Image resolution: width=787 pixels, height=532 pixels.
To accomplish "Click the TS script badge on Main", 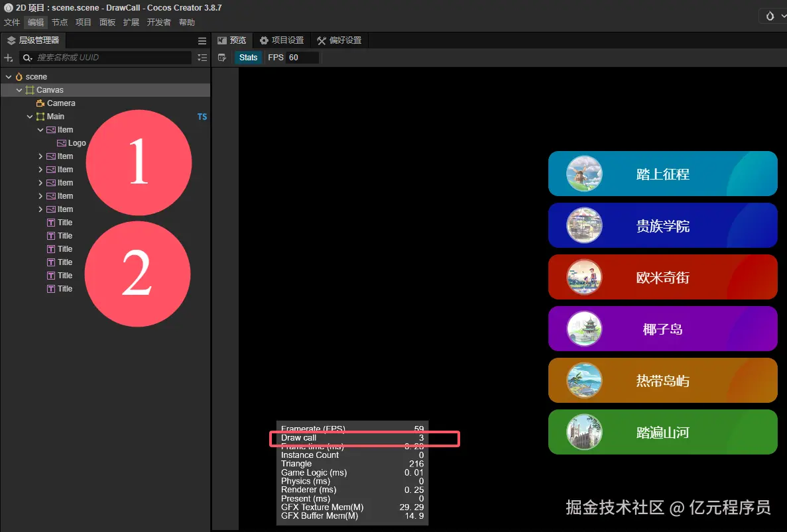I will pos(202,117).
